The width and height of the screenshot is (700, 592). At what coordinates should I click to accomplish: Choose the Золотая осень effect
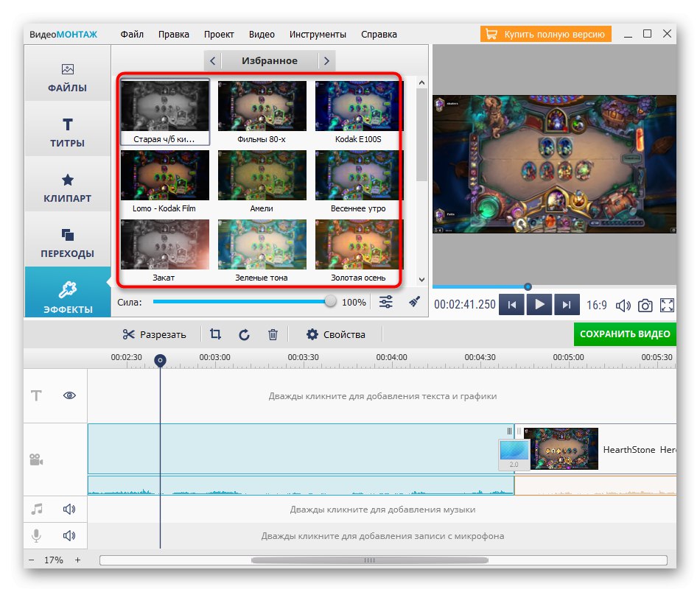coord(358,251)
